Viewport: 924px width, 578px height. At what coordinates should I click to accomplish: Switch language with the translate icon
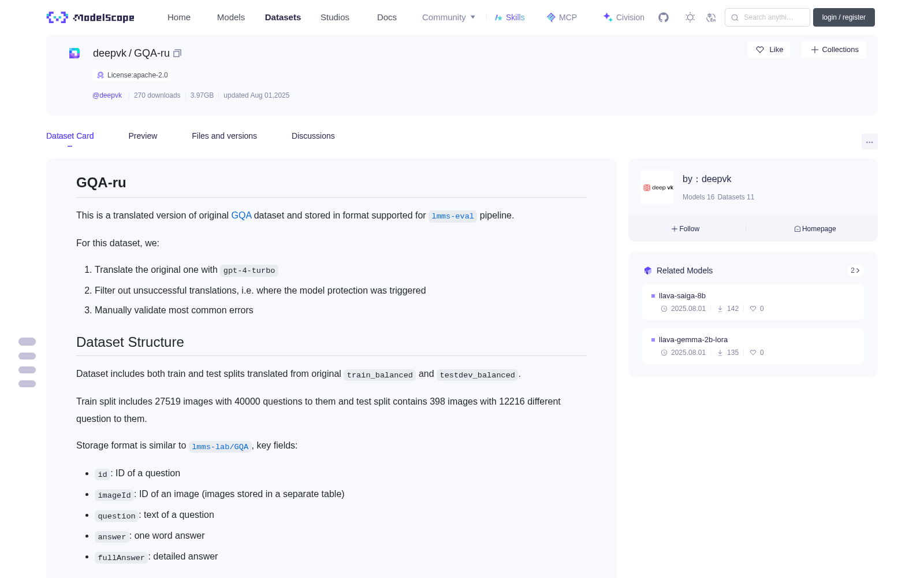click(711, 17)
